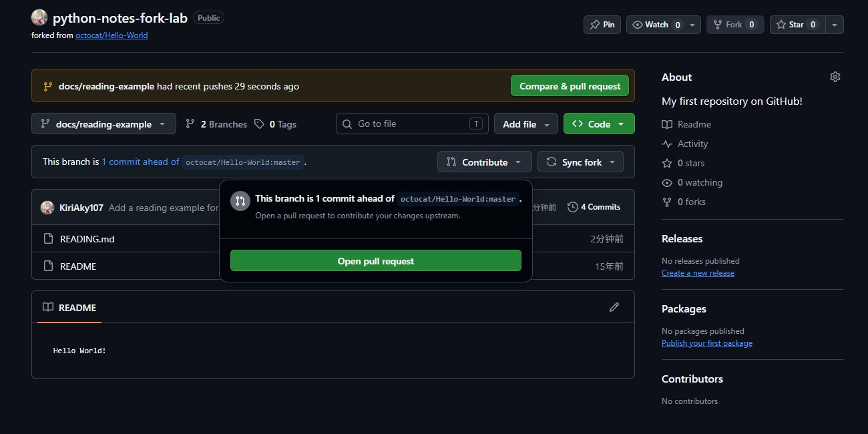Screen dimensions: 868x434
Task: Open the green Code dropdown
Action: tap(599, 124)
